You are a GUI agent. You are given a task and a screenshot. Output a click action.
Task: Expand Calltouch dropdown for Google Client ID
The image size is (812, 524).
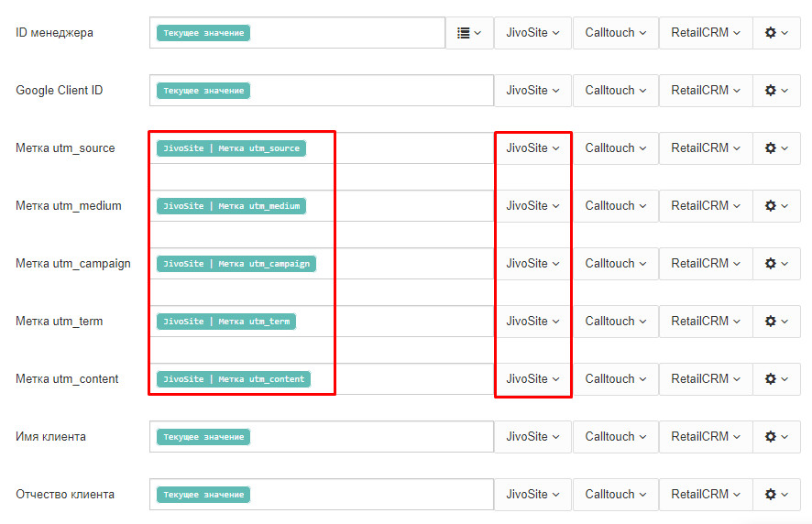point(616,91)
